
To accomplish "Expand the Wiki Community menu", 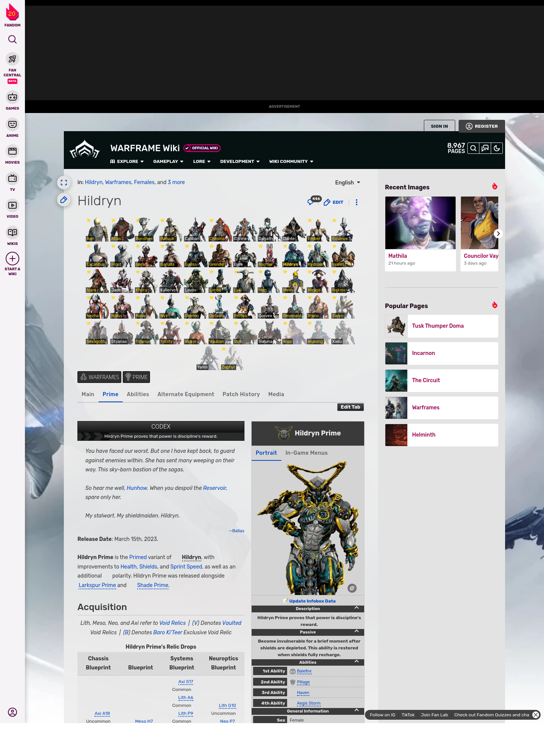I will click(x=291, y=161).
